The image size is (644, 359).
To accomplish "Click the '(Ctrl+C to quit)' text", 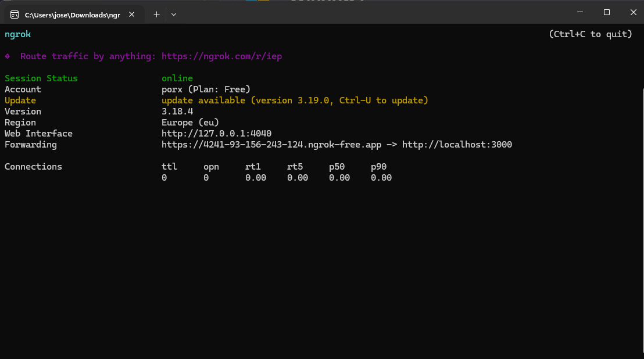I will coord(591,34).
